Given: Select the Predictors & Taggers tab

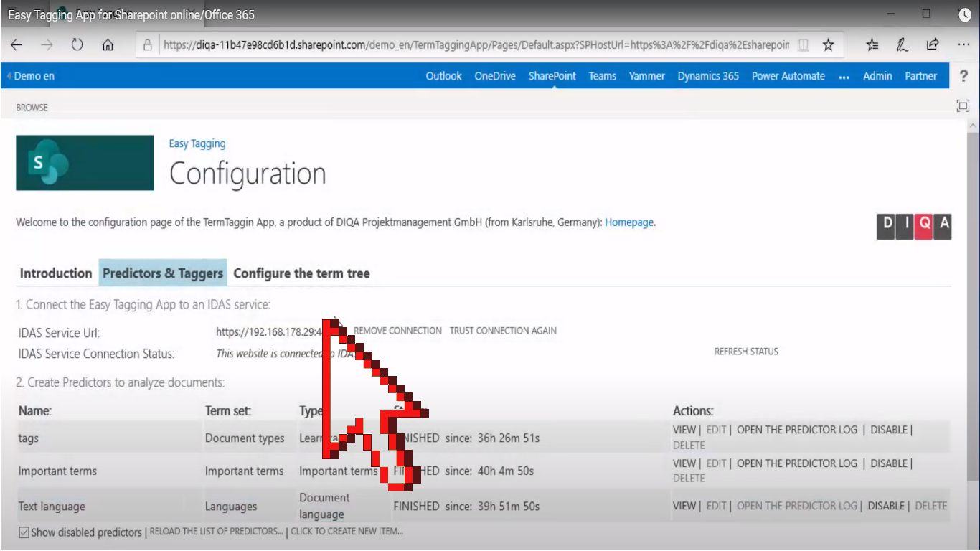Looking at the screenshot, I should click(x=163, y=273).
